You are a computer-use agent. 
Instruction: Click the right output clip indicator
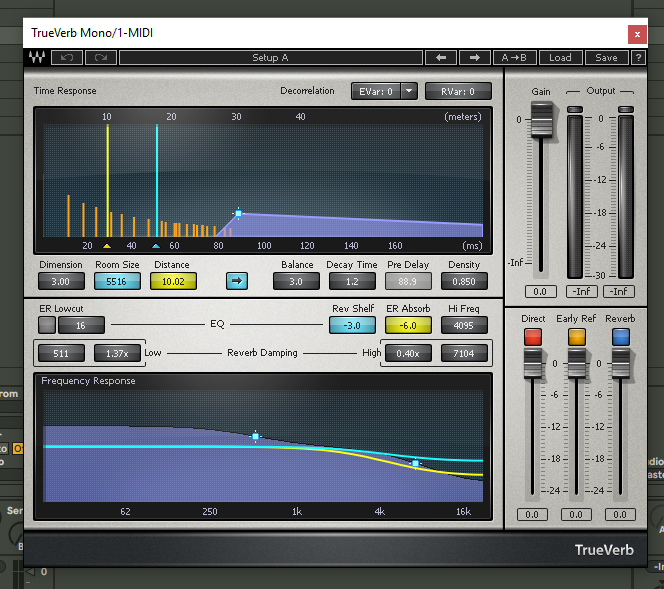pos(626,109)
